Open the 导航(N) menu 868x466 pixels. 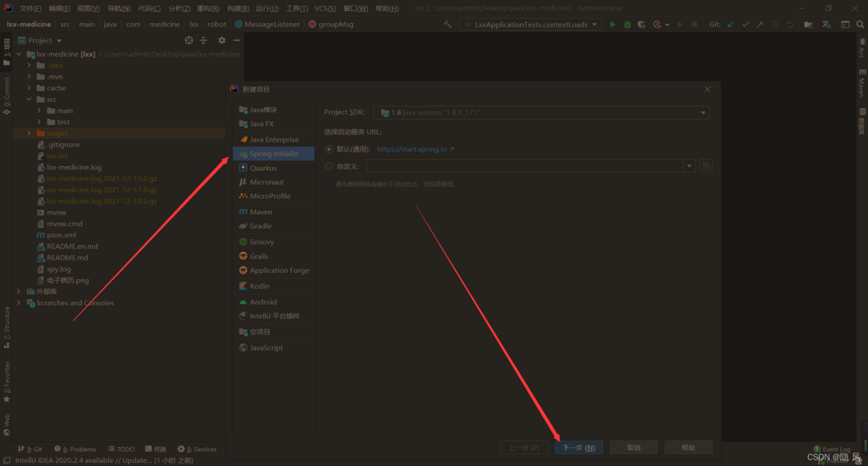[x=119, y=9]
